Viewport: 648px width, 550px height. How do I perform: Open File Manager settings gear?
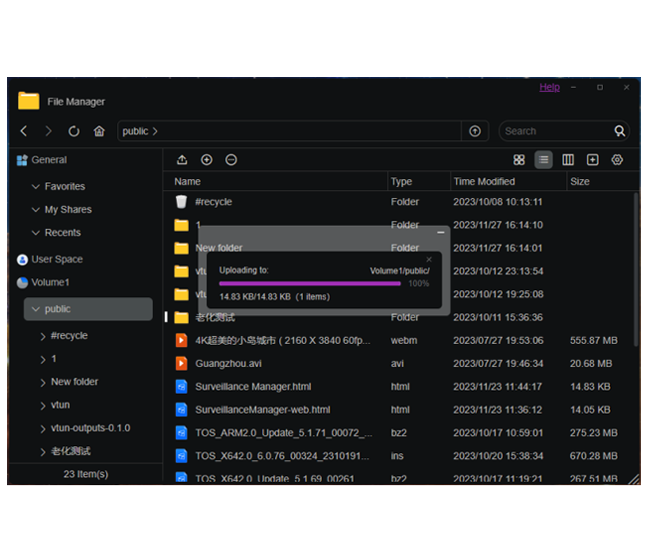click(617, 160)
